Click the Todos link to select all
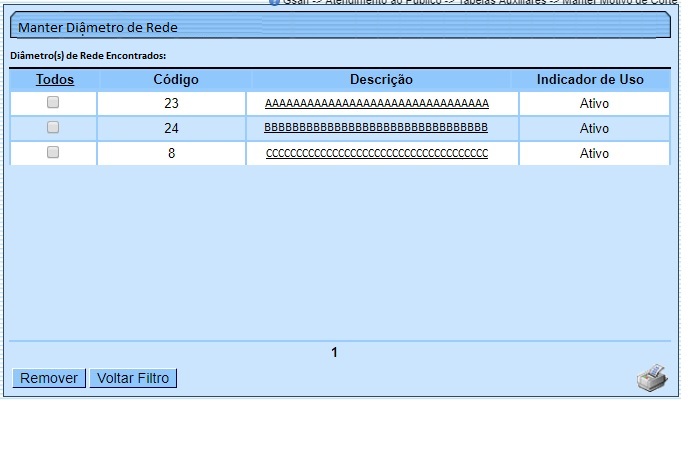Viewport: 693px width, 468px height. 55,79
